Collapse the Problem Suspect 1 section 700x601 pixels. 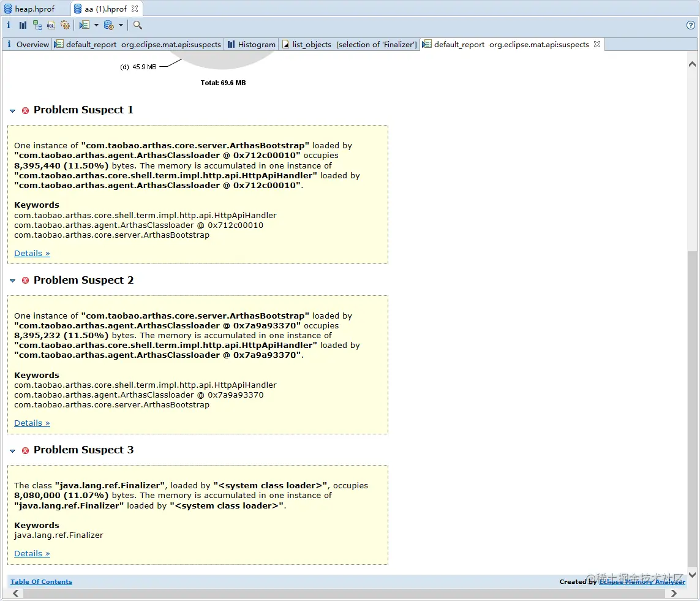(x=12, y=111)
